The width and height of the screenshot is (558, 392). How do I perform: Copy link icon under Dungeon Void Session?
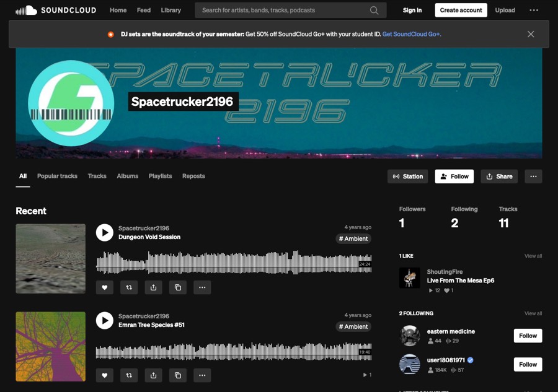[178, 287]
